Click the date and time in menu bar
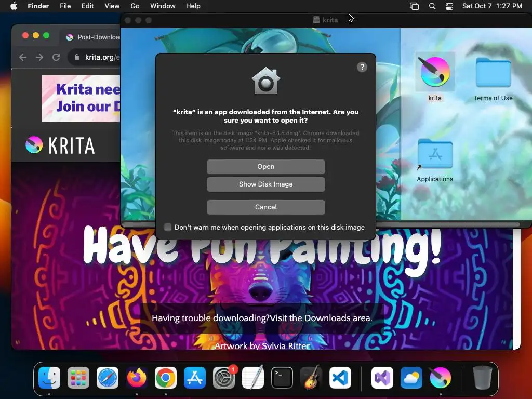 point(492,6)
